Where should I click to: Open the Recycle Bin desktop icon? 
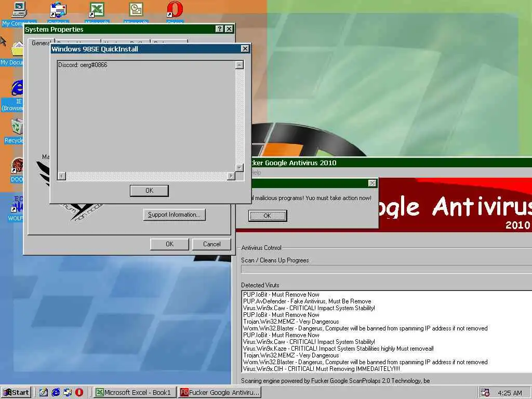coord(17,127)
